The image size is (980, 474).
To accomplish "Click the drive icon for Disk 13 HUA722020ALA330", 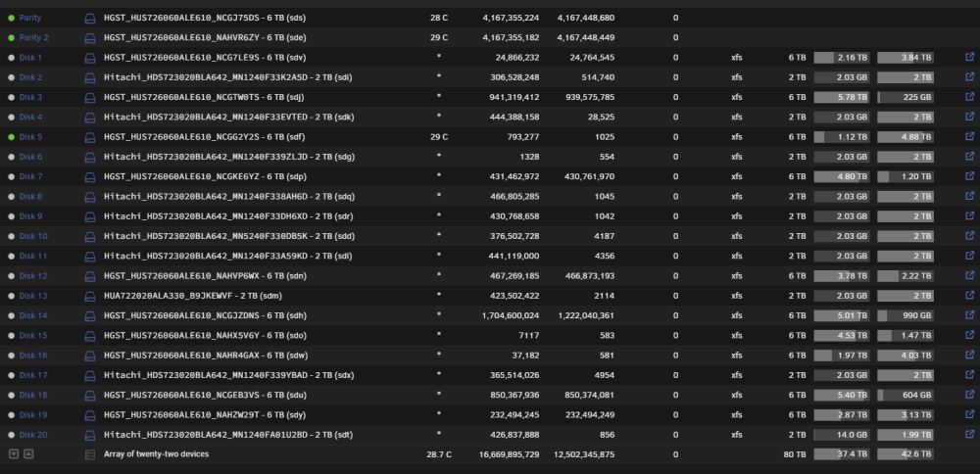I will click(90, 296).
